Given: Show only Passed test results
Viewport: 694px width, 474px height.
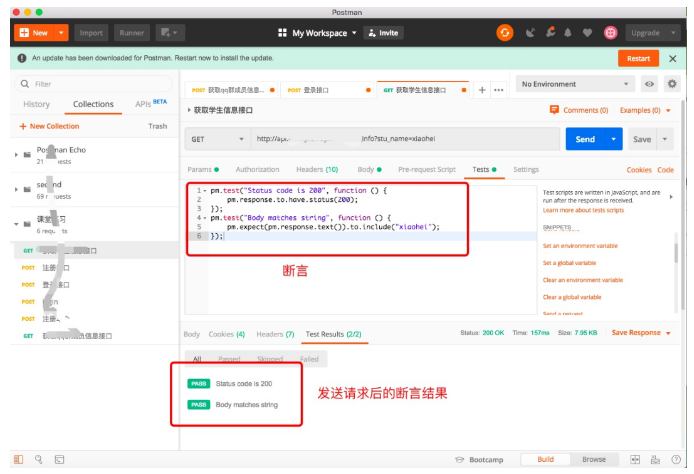Looking at the screenshot, I should click(x=229, y=359).
